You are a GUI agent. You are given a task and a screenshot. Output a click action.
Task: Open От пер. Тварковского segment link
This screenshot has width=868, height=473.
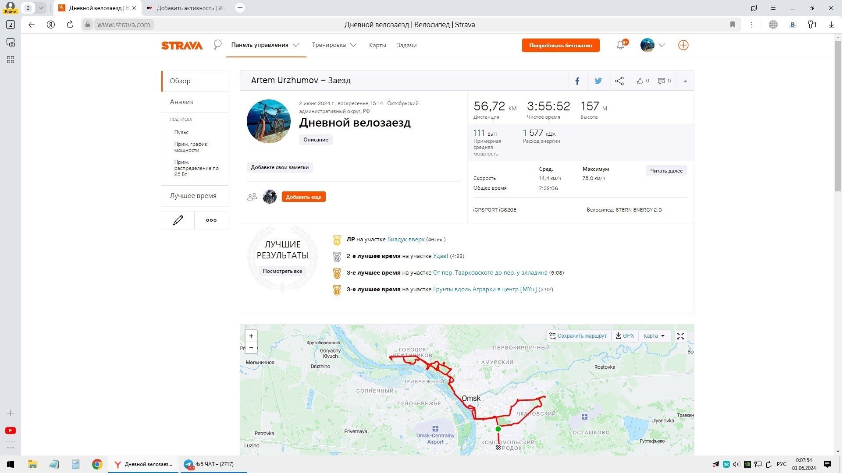490,273
